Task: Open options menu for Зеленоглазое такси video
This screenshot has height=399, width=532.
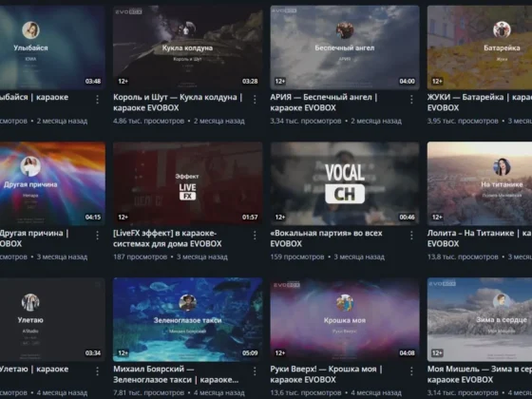Action: [255, 371]
